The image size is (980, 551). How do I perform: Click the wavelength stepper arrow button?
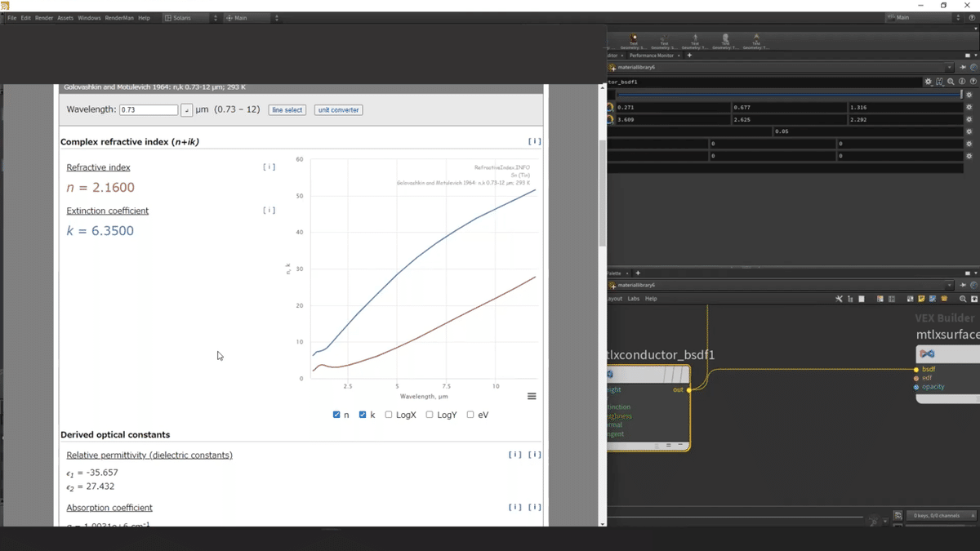tap(187, 110)
